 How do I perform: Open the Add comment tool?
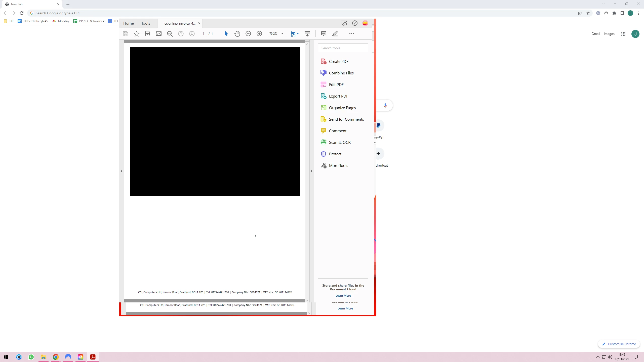point(324,34)
